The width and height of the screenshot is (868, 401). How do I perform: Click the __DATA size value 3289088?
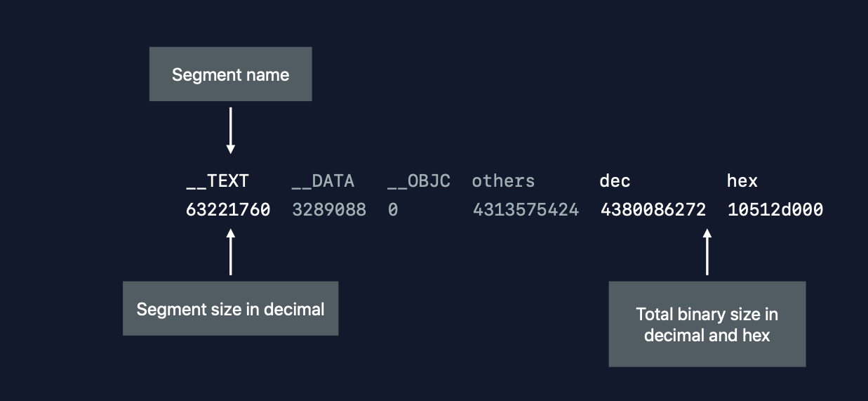coord(329,209)
